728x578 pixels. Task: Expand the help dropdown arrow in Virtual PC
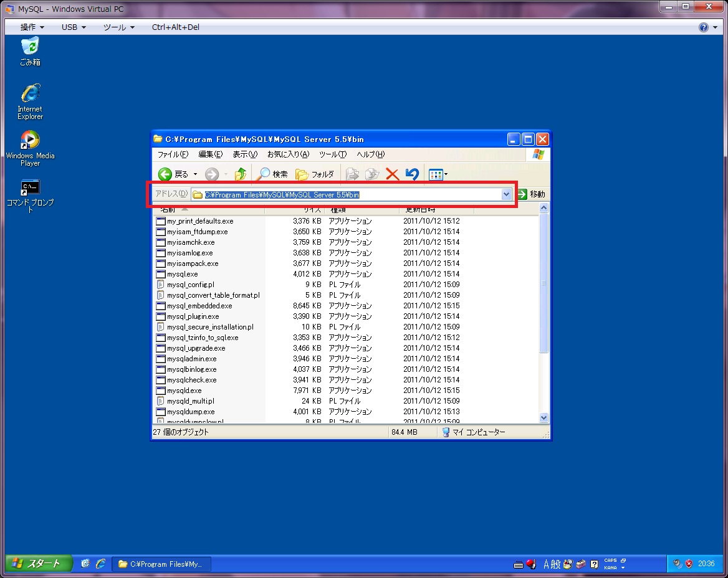(715, 27)
